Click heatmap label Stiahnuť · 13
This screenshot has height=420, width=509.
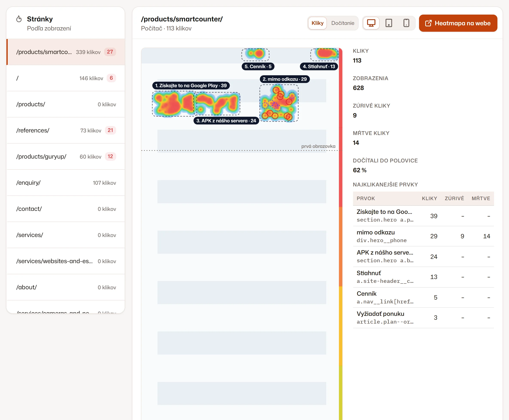pyautogui.click(x=319, y=66)
